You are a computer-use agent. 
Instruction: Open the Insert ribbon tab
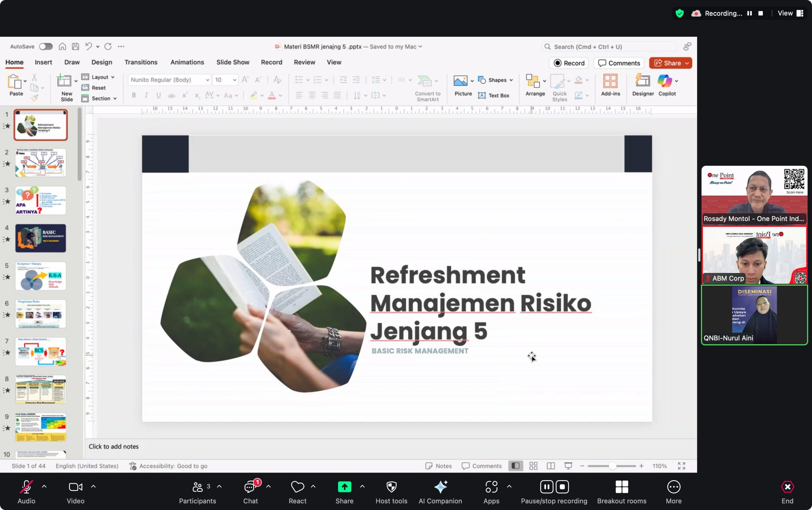[x=43, y=62]
